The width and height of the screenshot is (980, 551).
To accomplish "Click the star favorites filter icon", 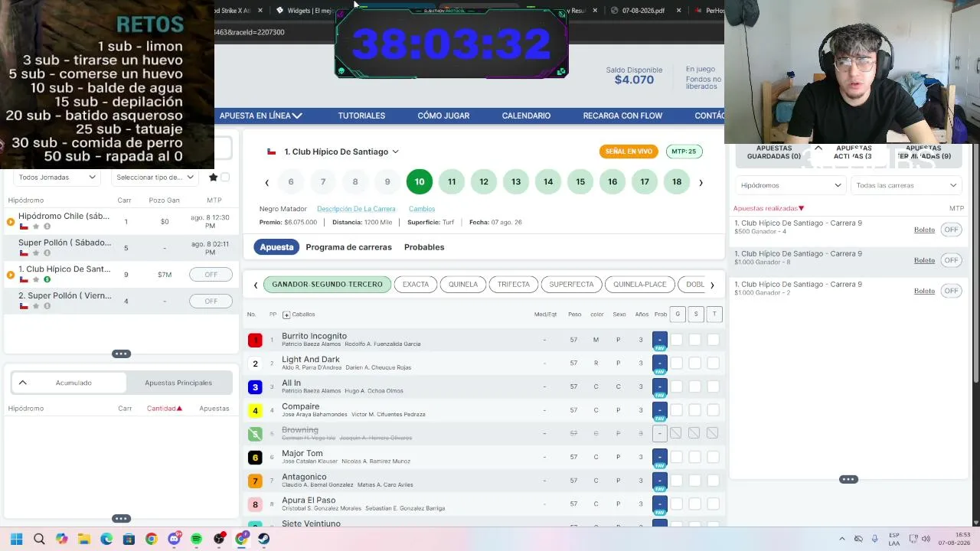I will point(213,178).
